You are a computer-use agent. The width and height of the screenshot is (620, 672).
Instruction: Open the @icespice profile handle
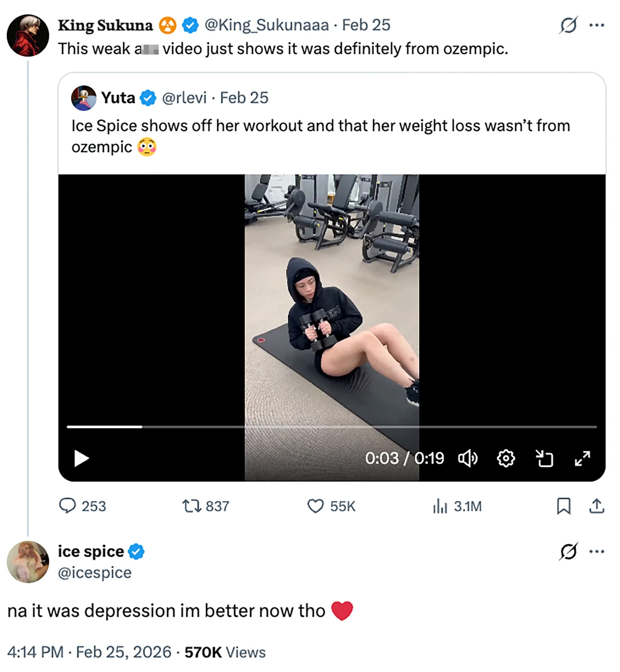(x=95, y=573)
